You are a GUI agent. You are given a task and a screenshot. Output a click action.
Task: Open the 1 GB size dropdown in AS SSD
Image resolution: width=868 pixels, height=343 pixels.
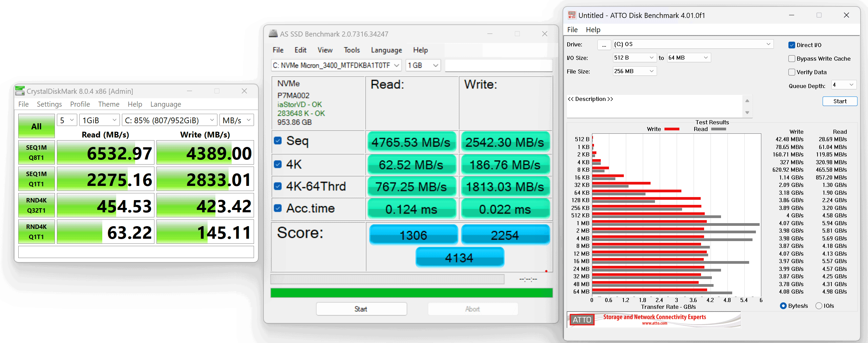point(423,65)
